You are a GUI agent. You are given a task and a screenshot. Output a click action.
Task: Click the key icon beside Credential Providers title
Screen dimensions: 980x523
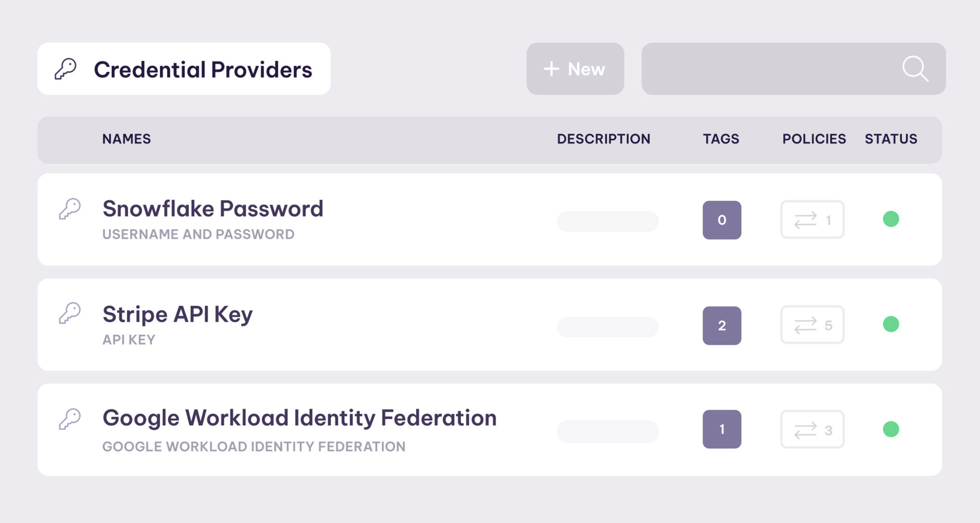pyautogui.click(x=66, y=69)
